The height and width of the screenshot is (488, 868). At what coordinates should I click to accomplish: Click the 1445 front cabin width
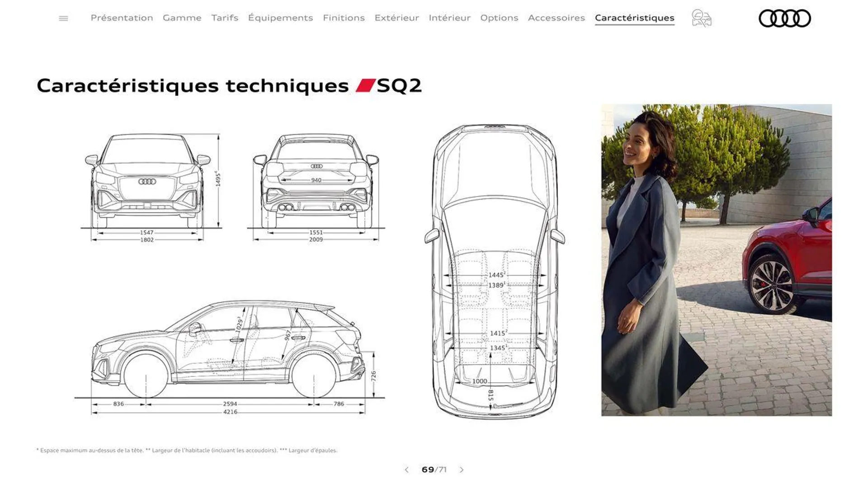[x=496, y=275]
